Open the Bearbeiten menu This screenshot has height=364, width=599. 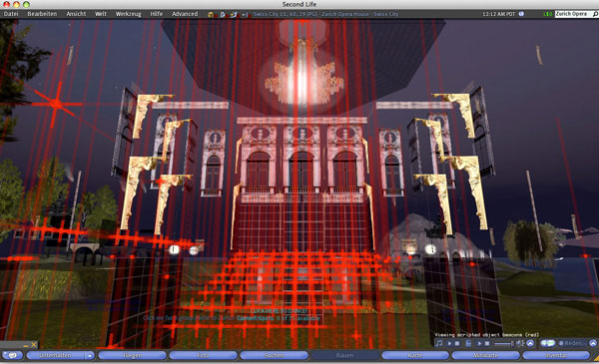click(42, 14)
